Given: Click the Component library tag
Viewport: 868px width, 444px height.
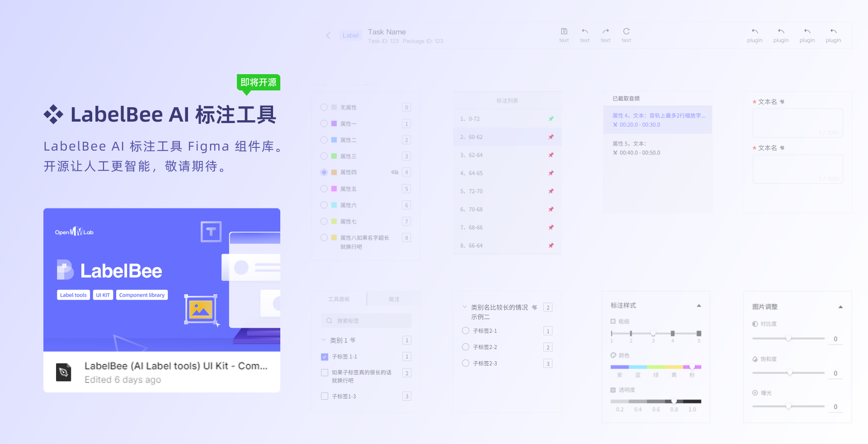Looking at the screenshot, I should pos(142,295).
